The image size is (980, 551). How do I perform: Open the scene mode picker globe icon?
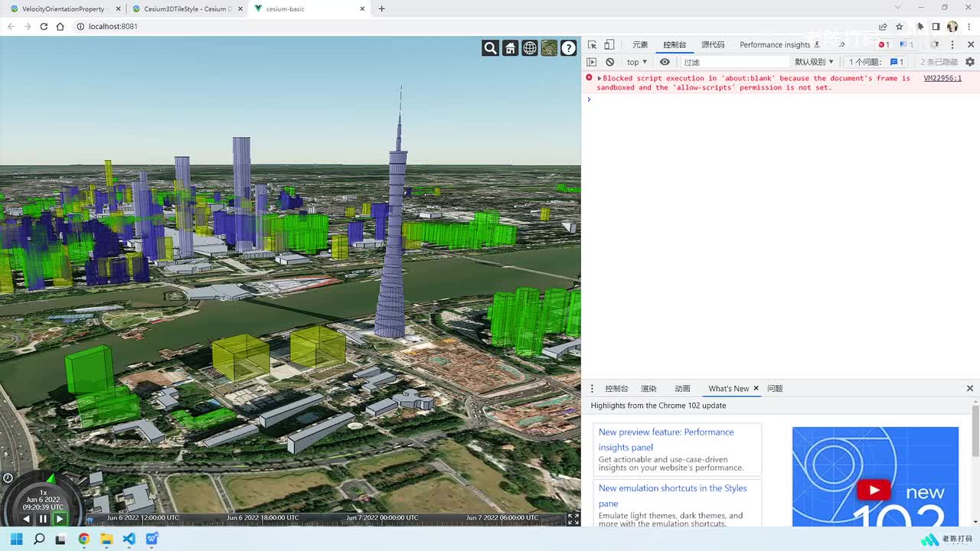(530, 48)
